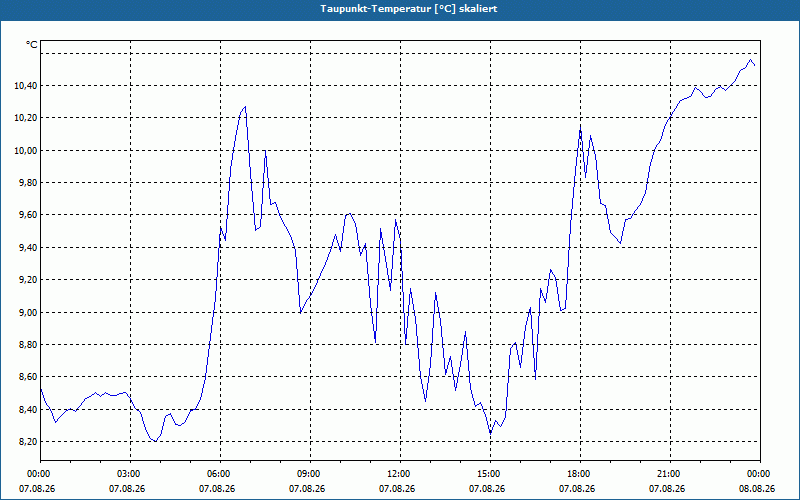Click the 03:00 time axis label
The height and width of the screenshot is (500, 800).
131,474
